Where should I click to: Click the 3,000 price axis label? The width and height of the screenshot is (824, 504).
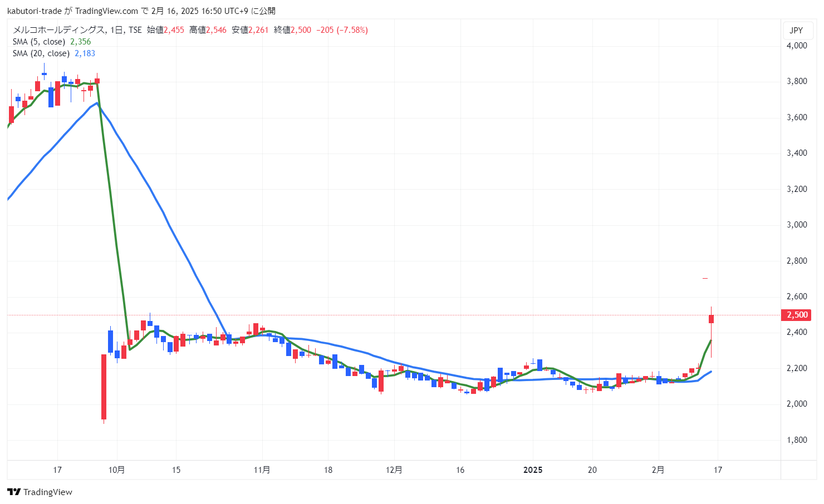[797, 225]
